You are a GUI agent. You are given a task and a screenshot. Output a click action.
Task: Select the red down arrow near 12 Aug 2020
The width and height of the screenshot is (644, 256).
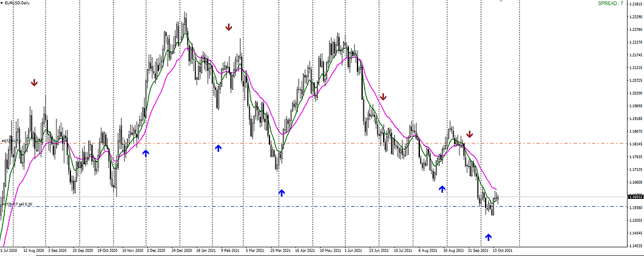pos(34,83)
